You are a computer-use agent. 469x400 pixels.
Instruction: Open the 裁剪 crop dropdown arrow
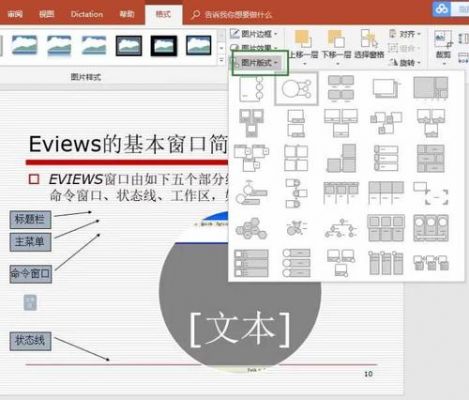click(444, 63)
